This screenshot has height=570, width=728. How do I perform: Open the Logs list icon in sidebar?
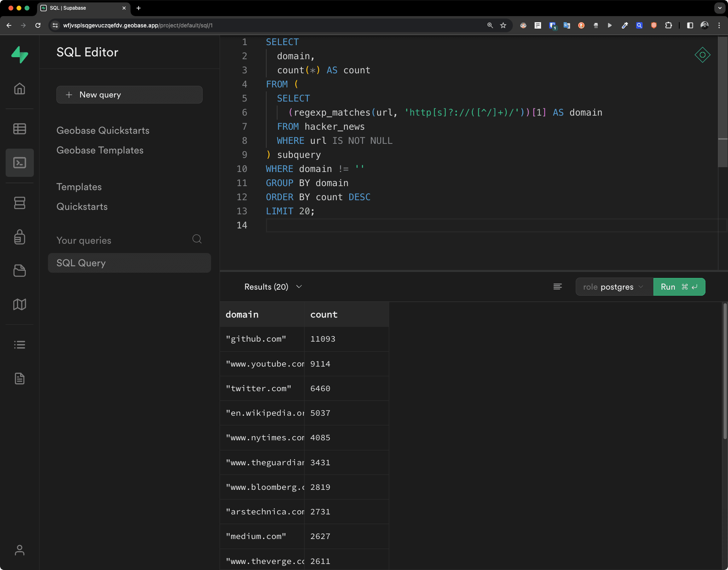coord(19,345)
